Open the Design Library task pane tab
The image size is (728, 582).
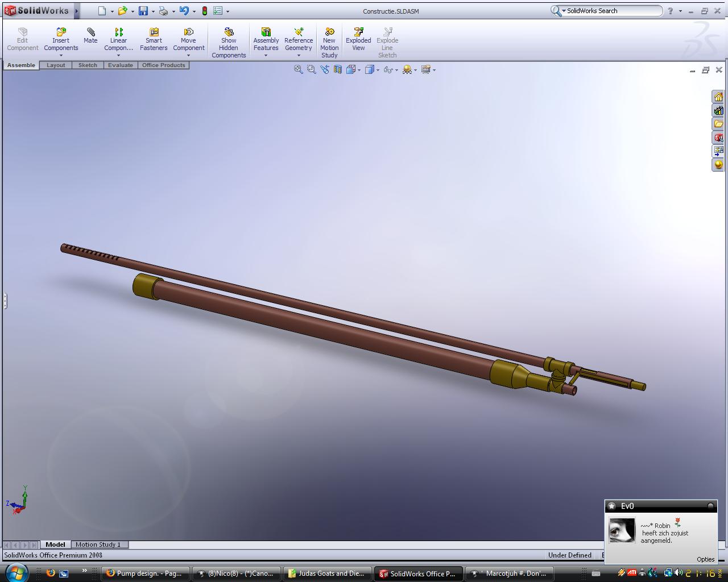[x=718, y=111]
